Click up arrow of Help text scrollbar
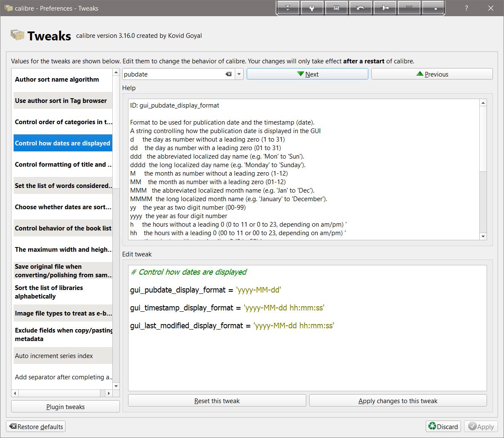 (483, 103)
